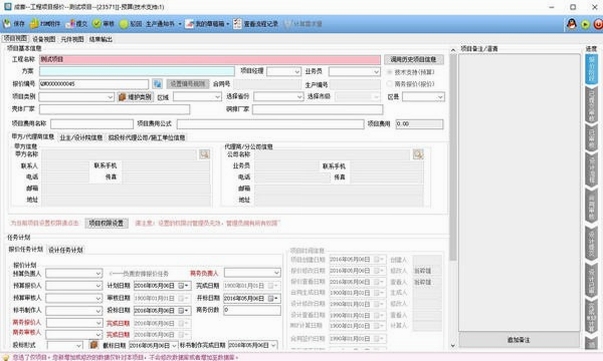Switch to 设计任务计划 tab
603x361 pixels.
(66, 250)
